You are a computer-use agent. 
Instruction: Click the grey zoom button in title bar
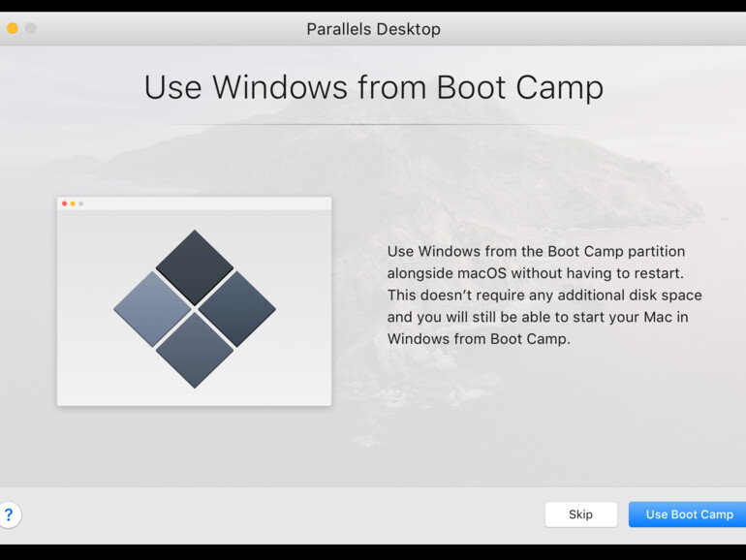31,28
